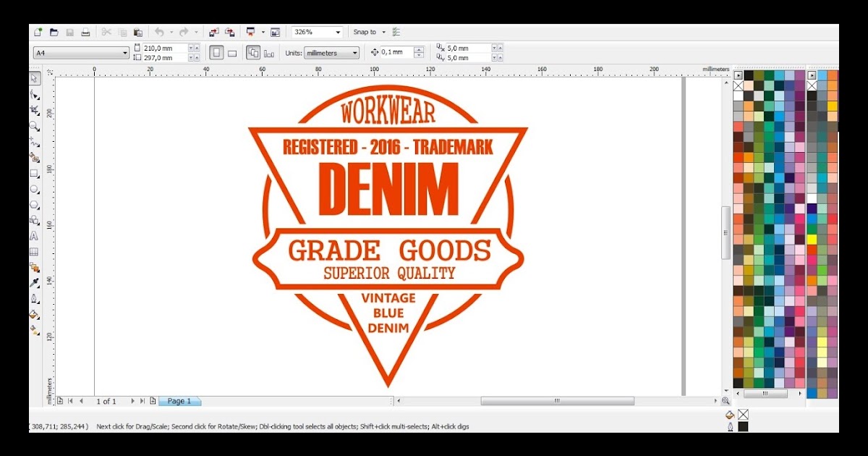Add a page after the last page
Screen dimensions: 868x456
153,401
